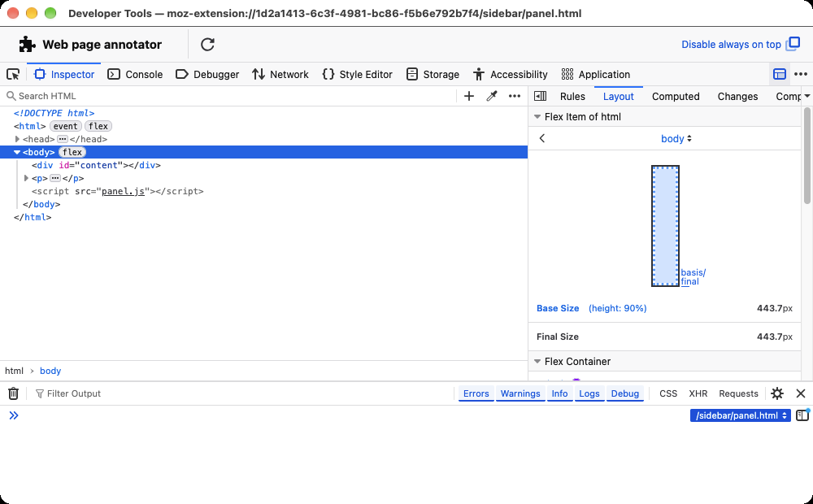Toggle the 3-pane inspector sidebar icon

coord(541,96)
